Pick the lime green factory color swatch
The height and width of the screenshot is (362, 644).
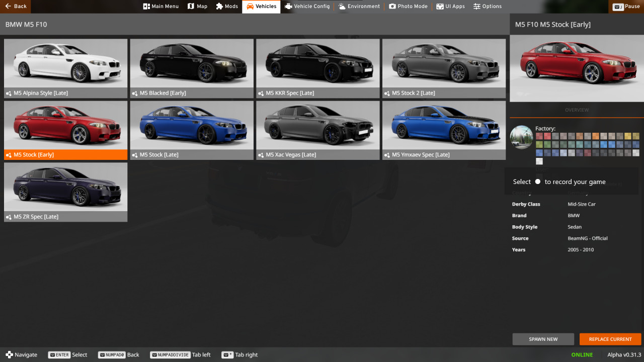click(x=539, y=144)
